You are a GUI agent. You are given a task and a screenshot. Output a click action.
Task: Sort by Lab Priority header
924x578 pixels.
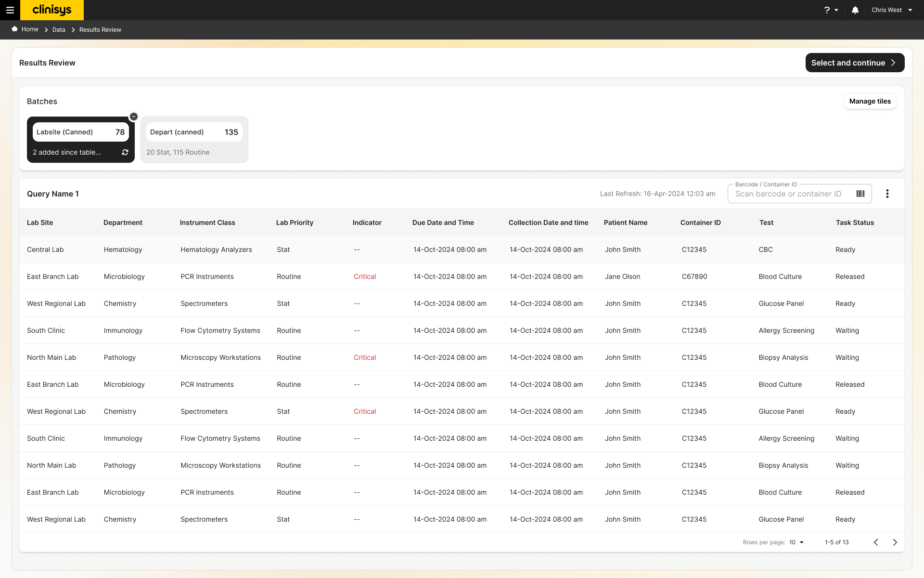(295, 223)
